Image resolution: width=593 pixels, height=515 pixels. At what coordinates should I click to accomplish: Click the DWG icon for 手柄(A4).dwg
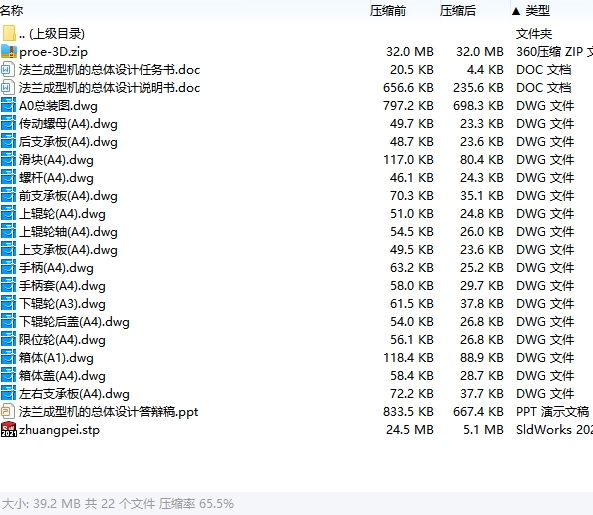coord(8,268)
